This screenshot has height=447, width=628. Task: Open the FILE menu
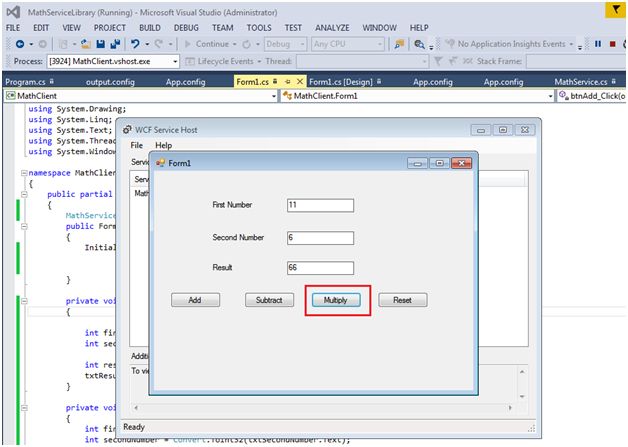click(13, 28)
